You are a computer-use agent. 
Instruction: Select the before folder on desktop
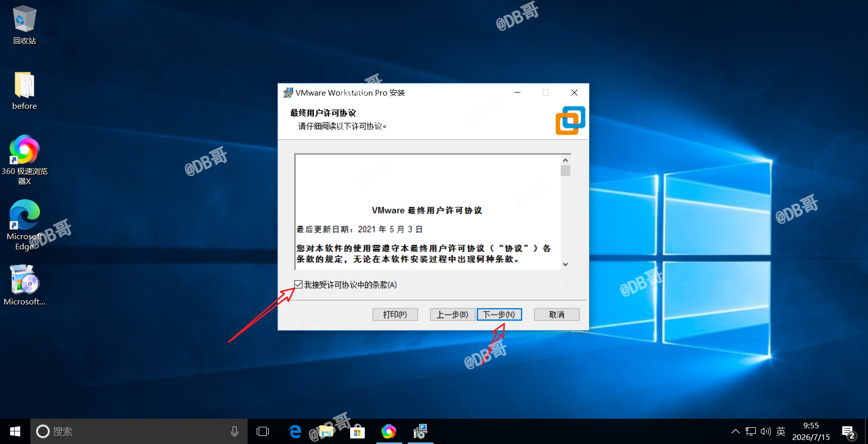24,91
